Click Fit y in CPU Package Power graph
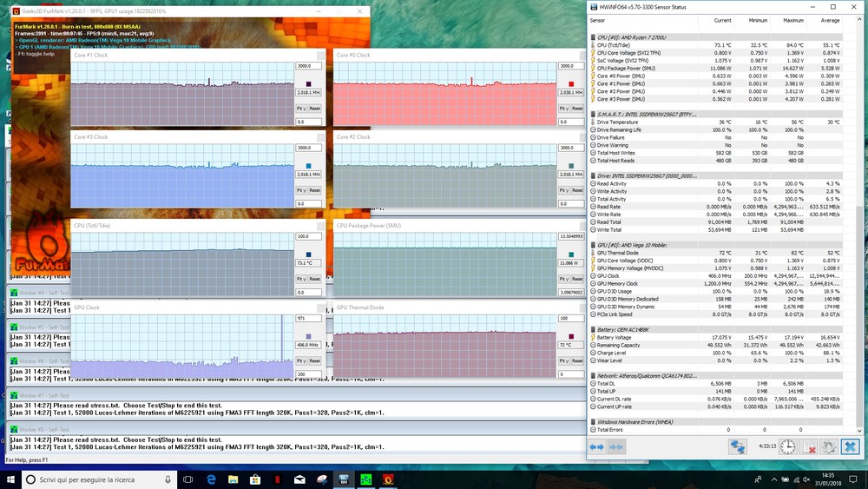The height and width of the screenshot is (489, 868). pos(563,279)
